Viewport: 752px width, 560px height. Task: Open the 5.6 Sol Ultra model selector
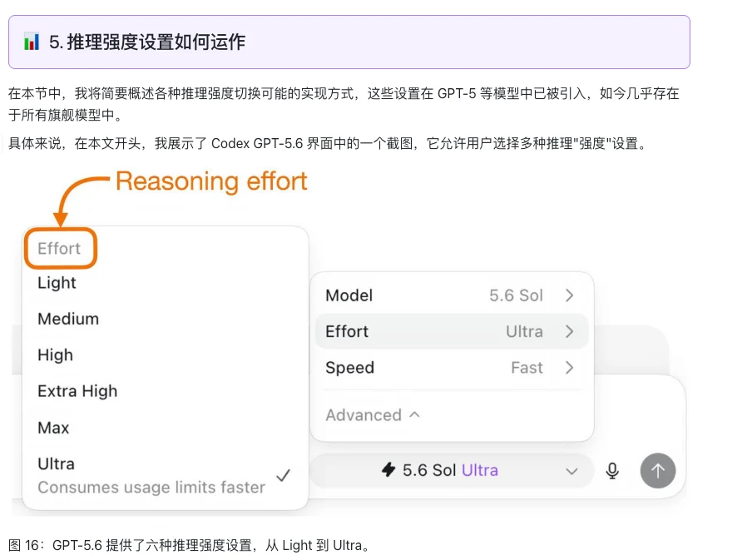pyautogui.click(x=452, y=470)
